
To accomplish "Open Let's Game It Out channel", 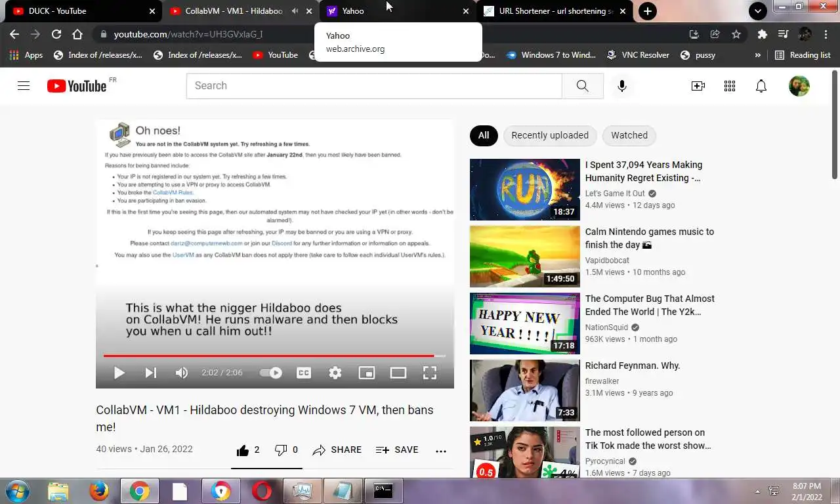I will (615, 194).
